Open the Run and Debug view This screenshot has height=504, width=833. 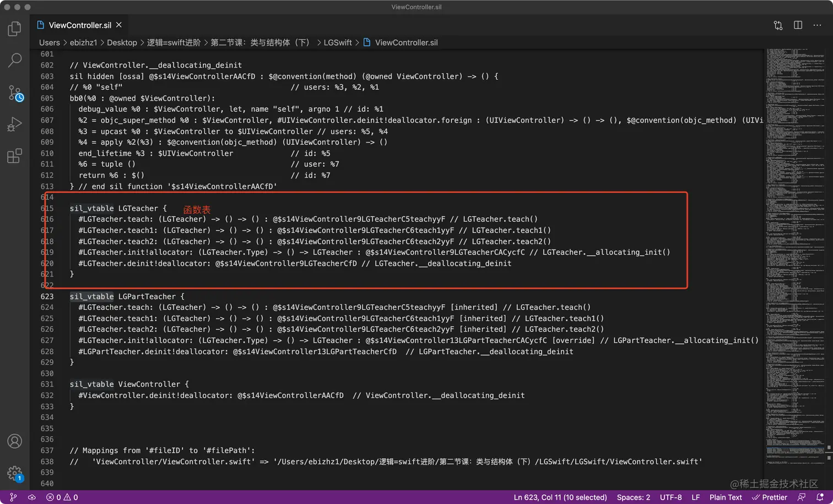(x=15, y=124)
